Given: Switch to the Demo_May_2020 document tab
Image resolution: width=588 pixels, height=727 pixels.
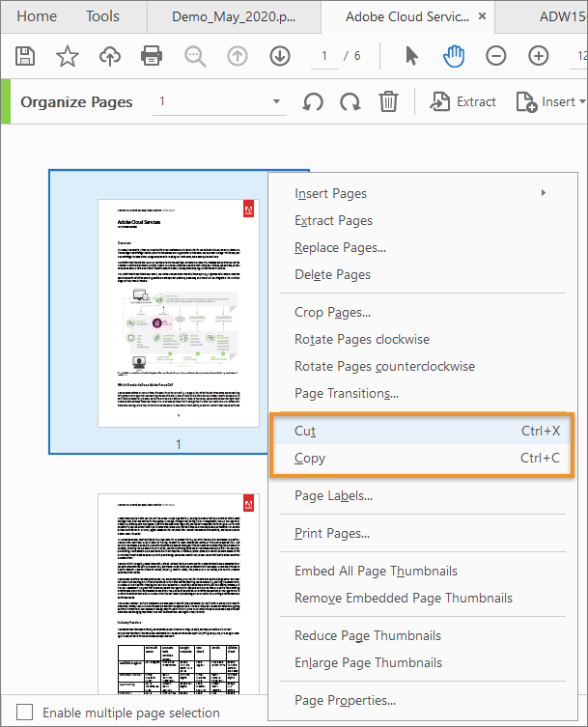Looking at the screenshot, I should click(234, 16).
